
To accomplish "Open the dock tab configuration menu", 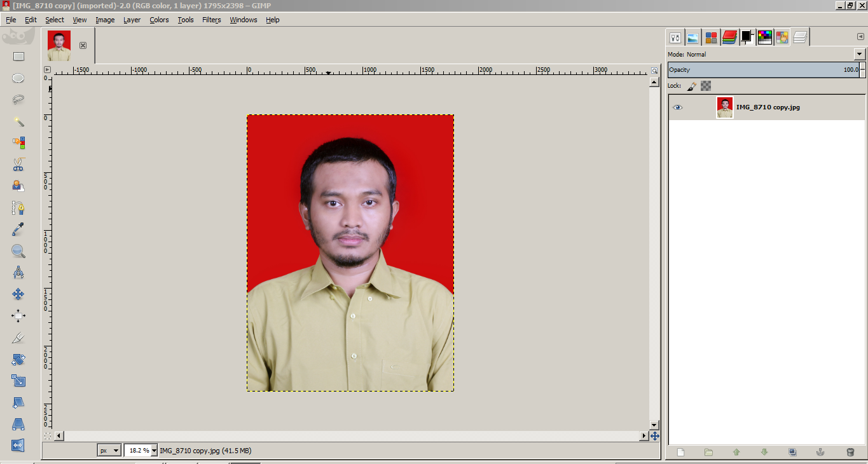I will point(860,37).
